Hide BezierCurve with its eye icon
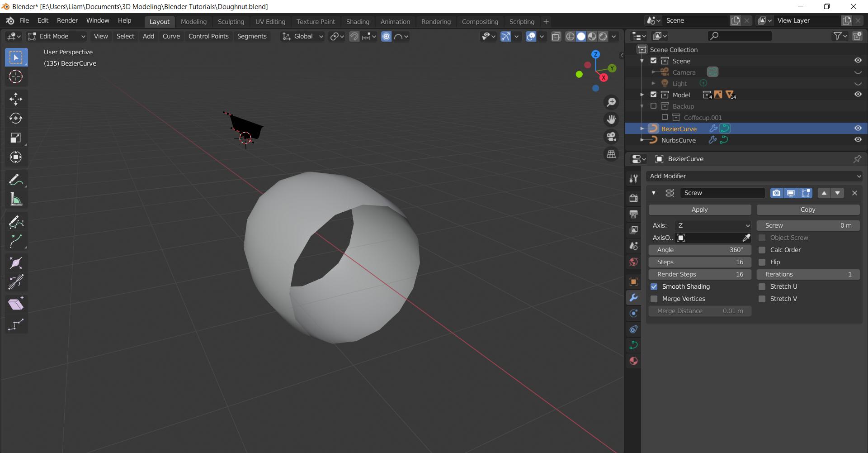The width and height of the screenshot is (868, 453). tap(858, 129)
